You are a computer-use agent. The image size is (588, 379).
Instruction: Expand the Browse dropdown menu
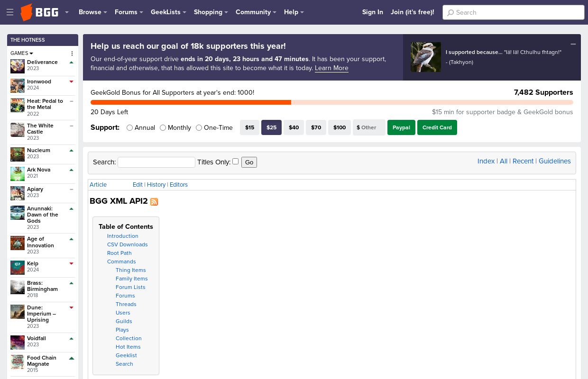[x=92, y=12]
